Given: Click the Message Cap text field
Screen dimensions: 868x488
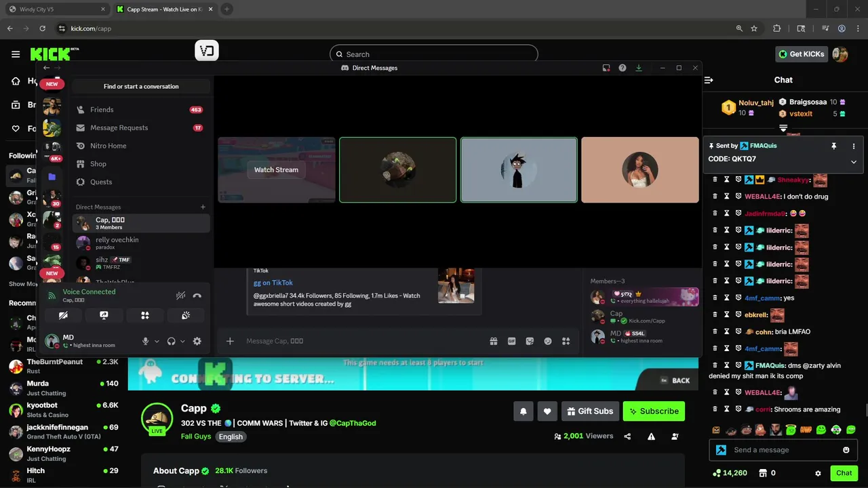Looking at the screenshot, I should click(x=363, y=342).
